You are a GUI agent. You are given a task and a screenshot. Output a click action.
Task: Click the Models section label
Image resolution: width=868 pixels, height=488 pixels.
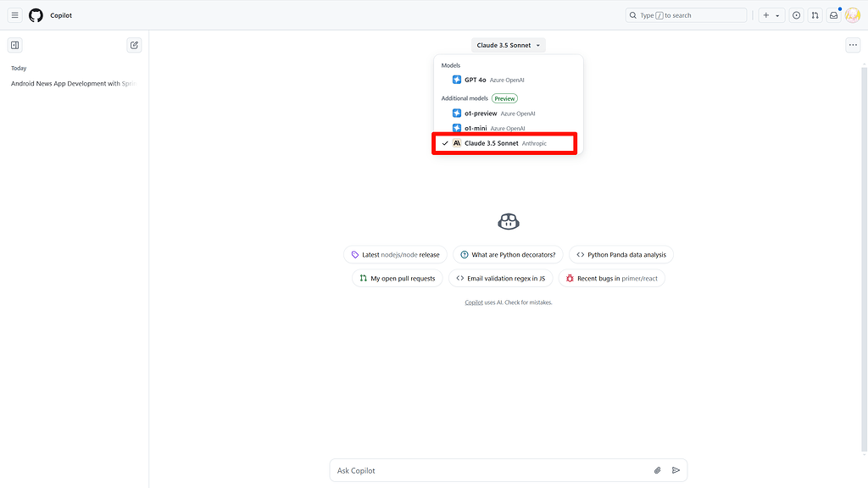click(451, 65)
